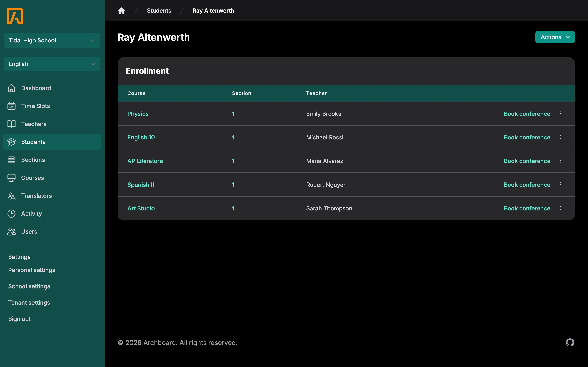Click three-dot menu for Spanish II row
Viewport: 588px width, 367px height.
[560, 185]
